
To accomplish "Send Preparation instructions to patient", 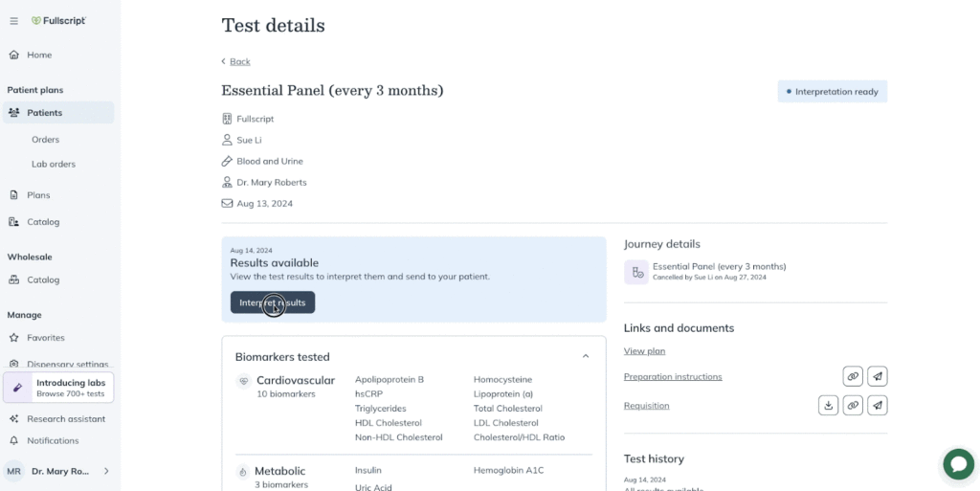I will [878, 377].
